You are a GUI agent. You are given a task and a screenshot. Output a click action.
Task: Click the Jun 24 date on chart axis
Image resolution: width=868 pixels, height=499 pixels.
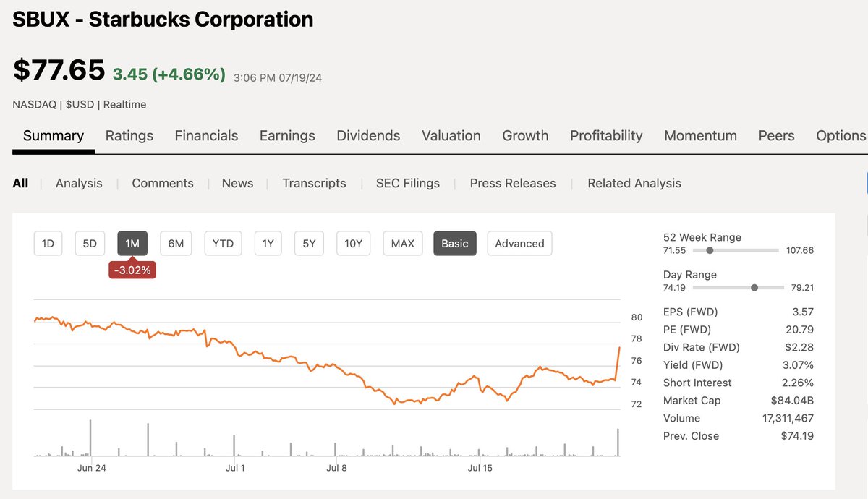click(91, 468)
